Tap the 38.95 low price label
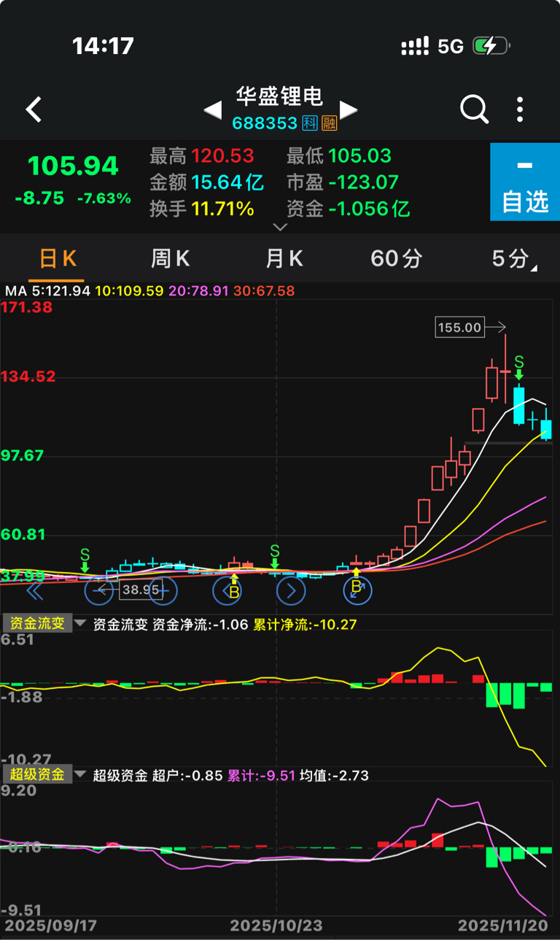The width and height of the screenshot is (560, 940). [141, 589]
